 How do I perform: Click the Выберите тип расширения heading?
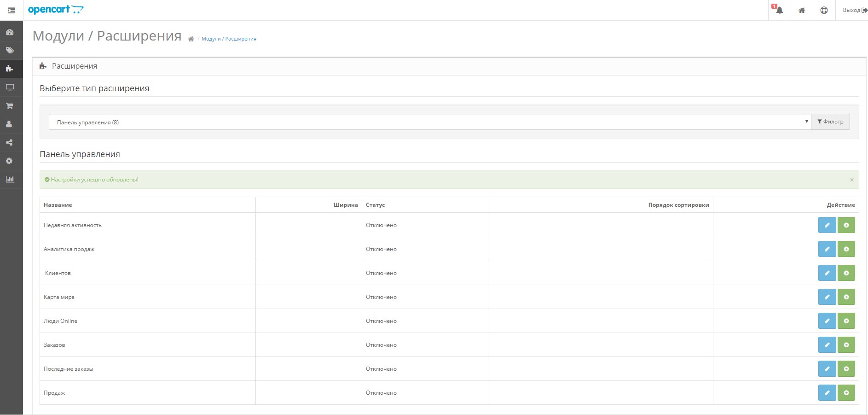pyautogui.click(x=94, y=88)
